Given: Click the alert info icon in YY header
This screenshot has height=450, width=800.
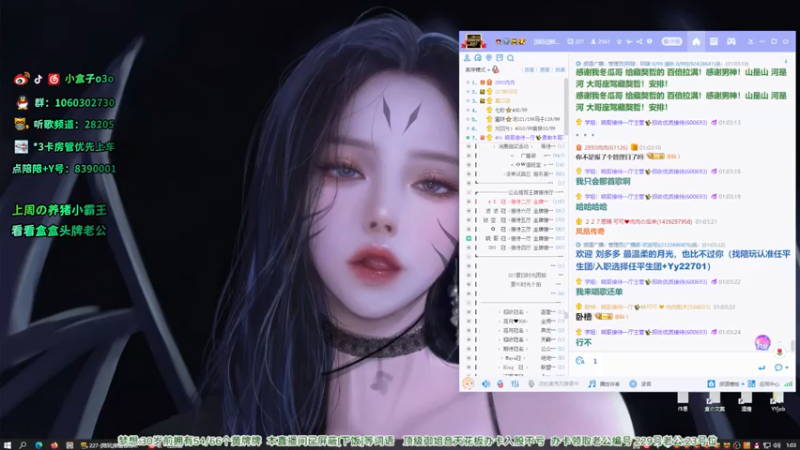Looking at the screenshot, I should (649, 42).
